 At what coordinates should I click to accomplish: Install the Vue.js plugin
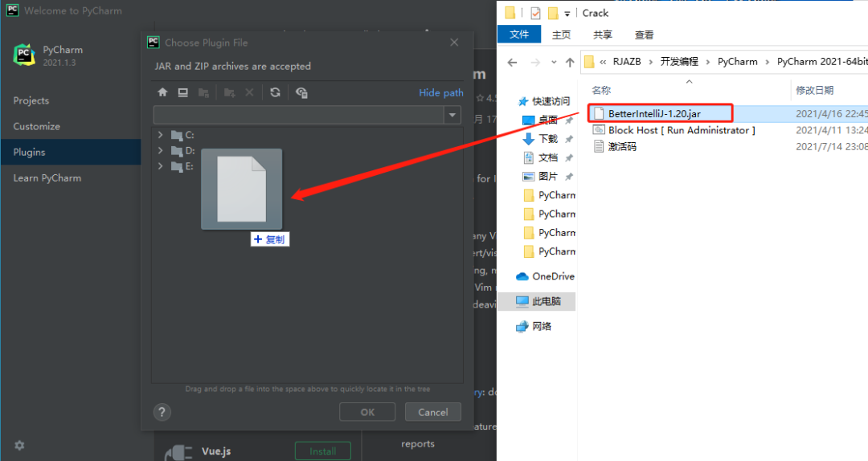point(323,451)
